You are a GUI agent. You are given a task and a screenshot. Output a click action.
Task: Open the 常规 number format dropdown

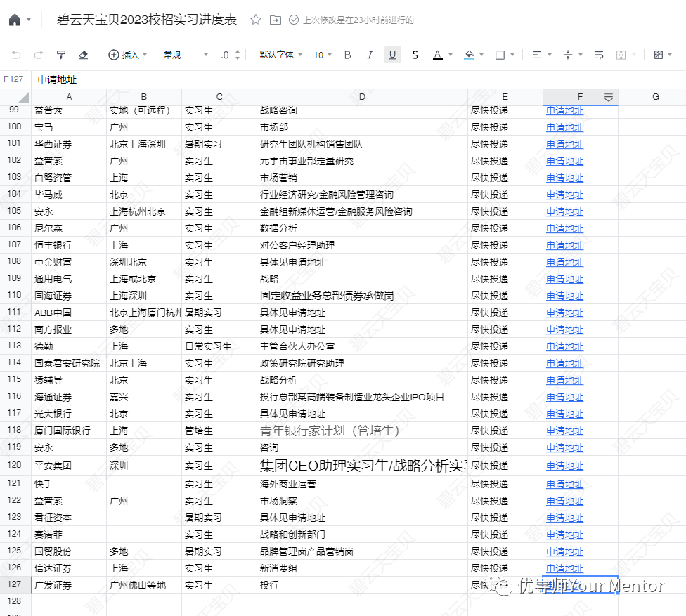[x=186, y=55]
